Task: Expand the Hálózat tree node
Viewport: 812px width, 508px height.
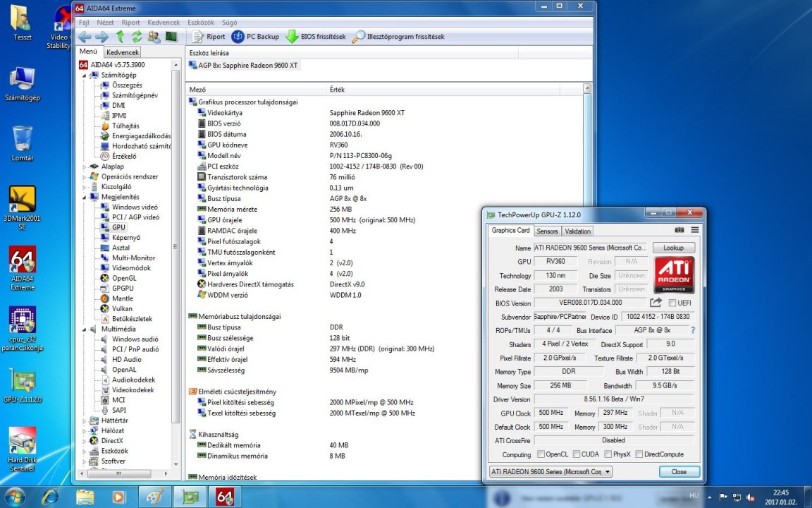Action: [85, 431]
